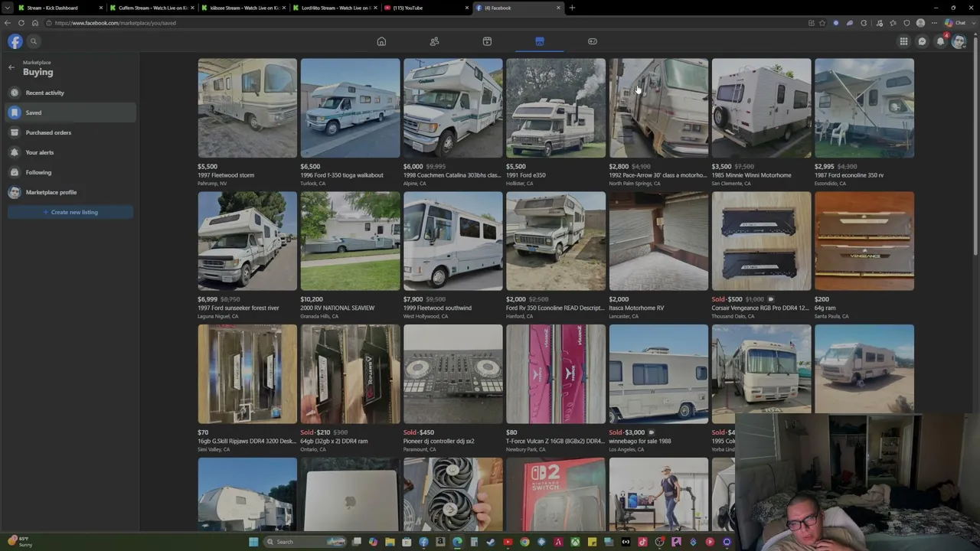
Task: Click the back arrow beside Marketplace Buying
Action: [x=11, y=67]
